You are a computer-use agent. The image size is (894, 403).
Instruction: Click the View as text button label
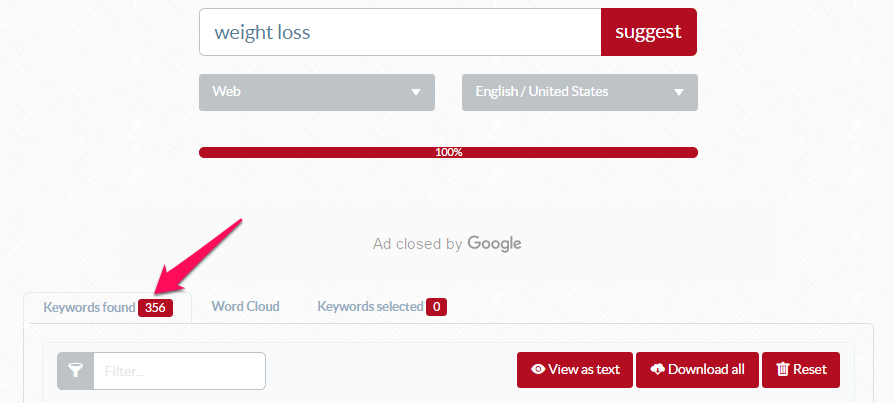click(584, 369)
